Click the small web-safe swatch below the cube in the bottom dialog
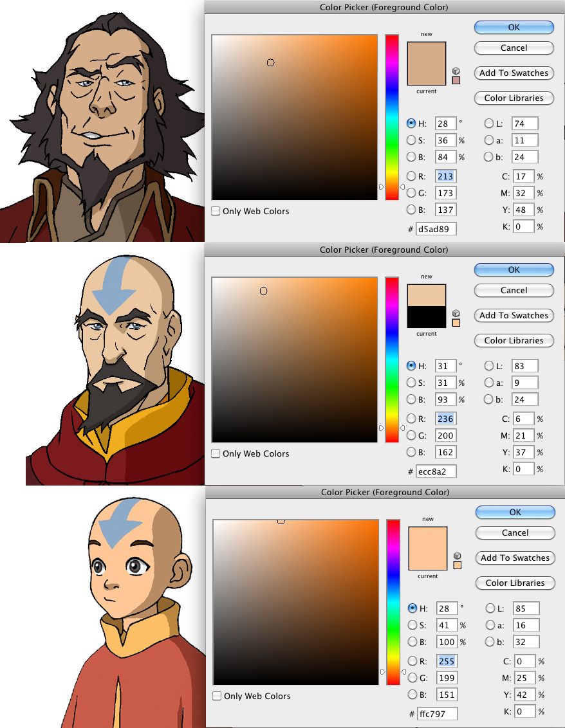Viewport: 565px width, 728px height. point(458,565)
